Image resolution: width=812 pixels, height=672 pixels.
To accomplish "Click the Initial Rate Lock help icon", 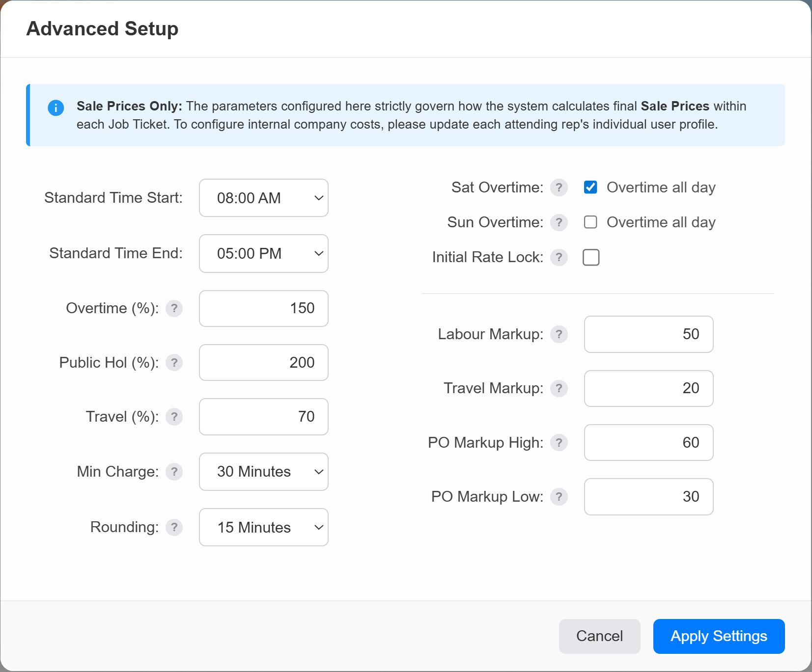I will [559, 257].
